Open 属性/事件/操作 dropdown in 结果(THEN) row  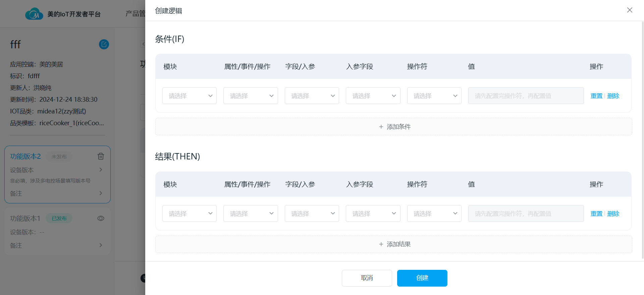251,214
